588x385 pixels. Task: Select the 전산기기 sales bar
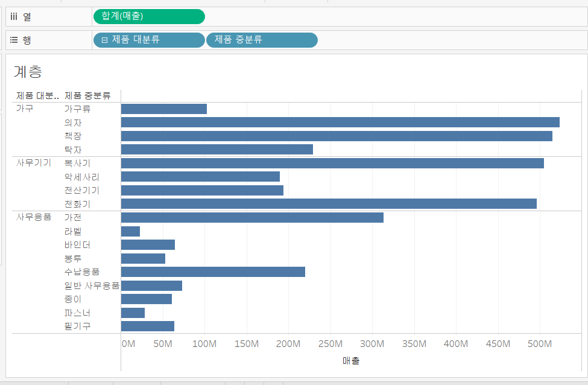click(x=202, y=190)
